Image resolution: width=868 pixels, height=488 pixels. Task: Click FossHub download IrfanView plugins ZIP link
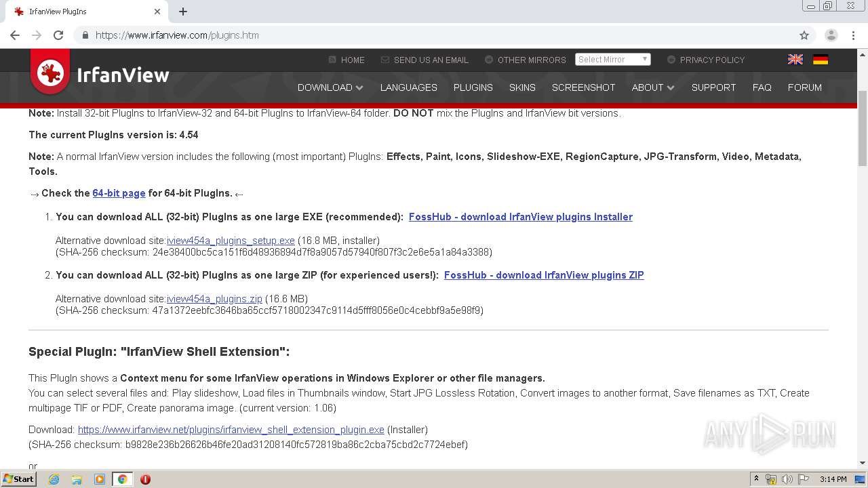544,275
